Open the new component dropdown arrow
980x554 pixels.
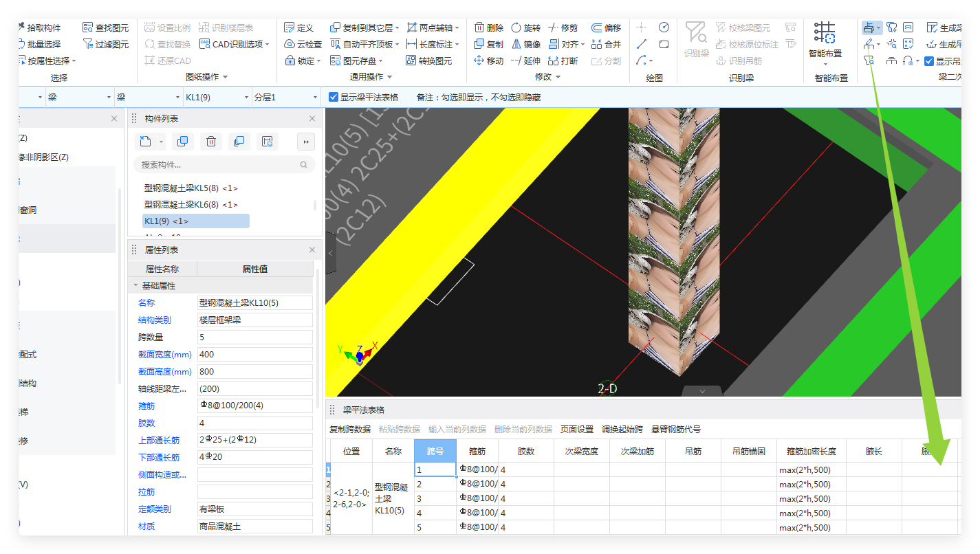(x=161, y=142)
